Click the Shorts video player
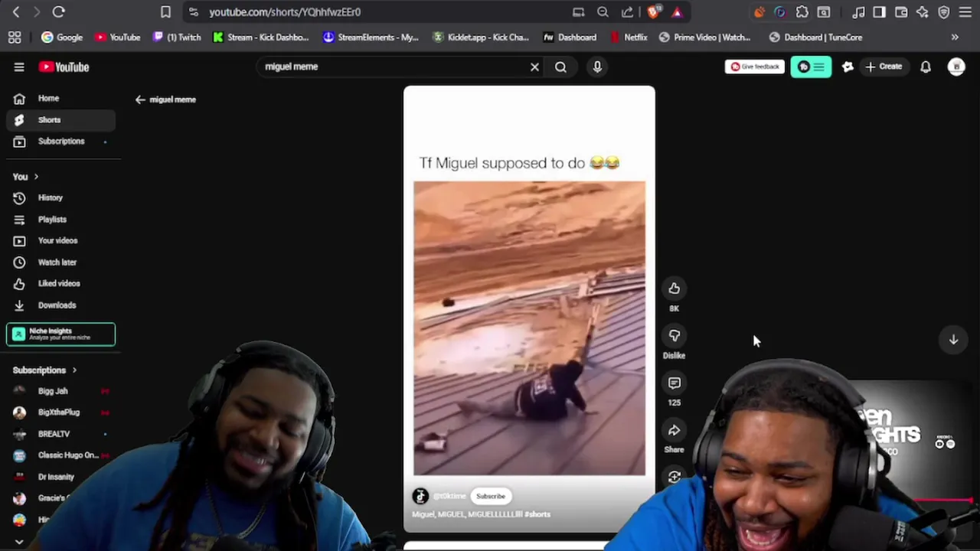This screenshot has height=551, width=980. tap(529, 309)
